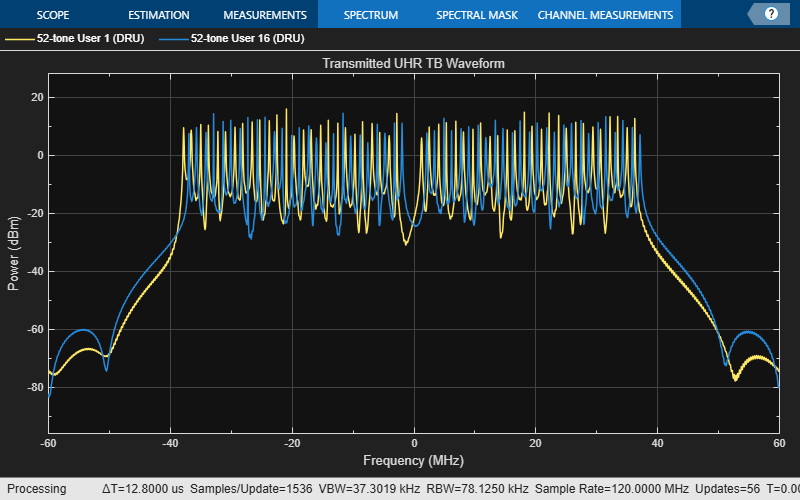The image size is (800, 500).
Task: Open the Estimation tab
Action: point(158,15)
